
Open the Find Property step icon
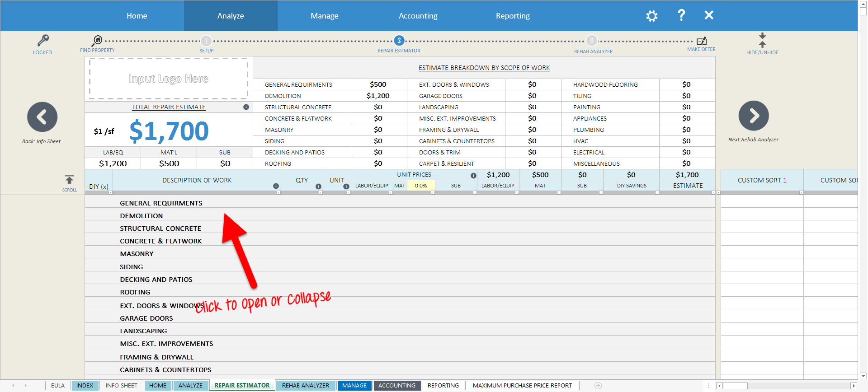(98, 40)
